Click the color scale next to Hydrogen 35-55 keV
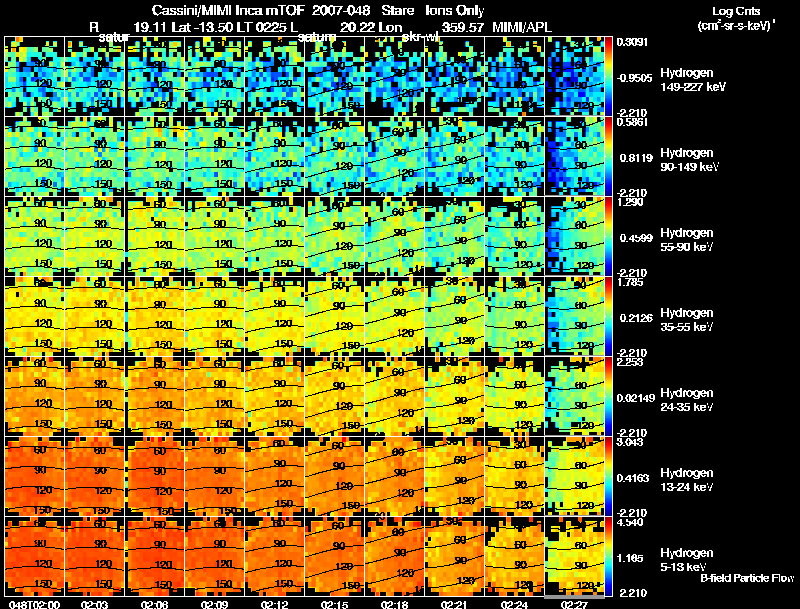 609,316
